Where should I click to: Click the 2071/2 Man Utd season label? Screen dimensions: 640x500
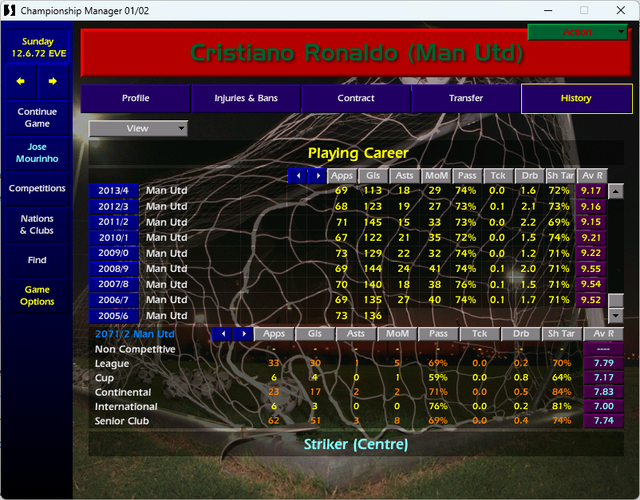(x=135, y=334)
